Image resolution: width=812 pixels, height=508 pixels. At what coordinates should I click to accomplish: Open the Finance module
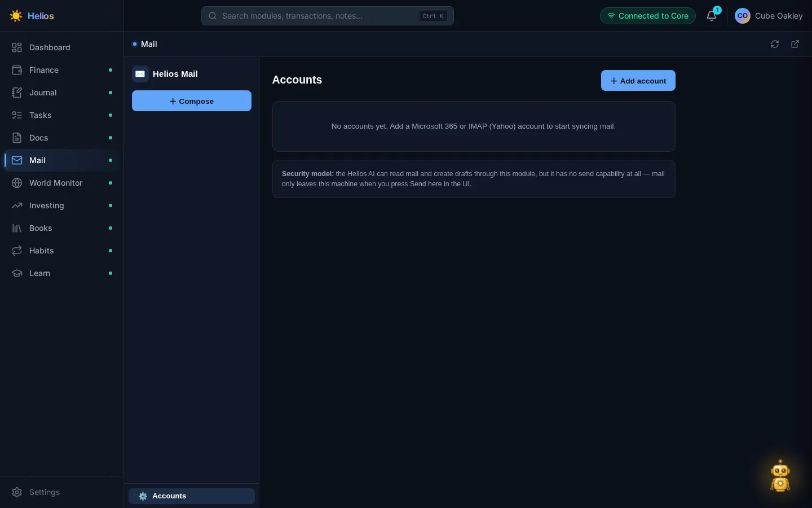62,70
